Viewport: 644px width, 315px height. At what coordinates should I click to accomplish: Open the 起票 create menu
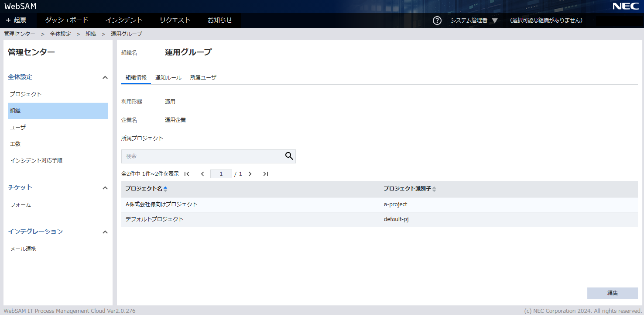coord(16,20)
